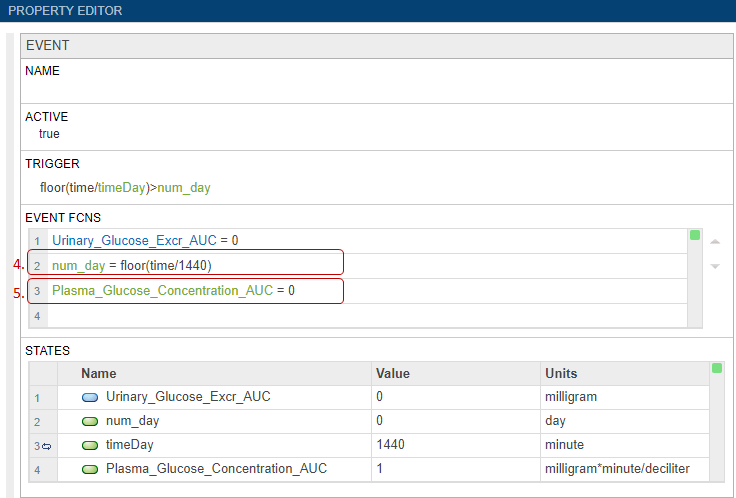The image size is (736, 498).
Task: Select event function line 'num_day = floor(time/1440)'
Action: (132, 264)
